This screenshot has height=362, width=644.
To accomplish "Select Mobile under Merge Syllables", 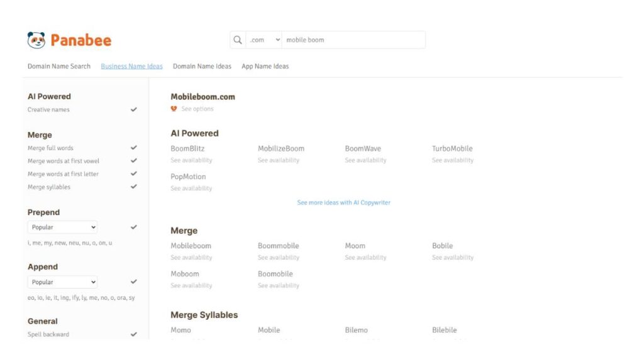I will tap(269, 330).
